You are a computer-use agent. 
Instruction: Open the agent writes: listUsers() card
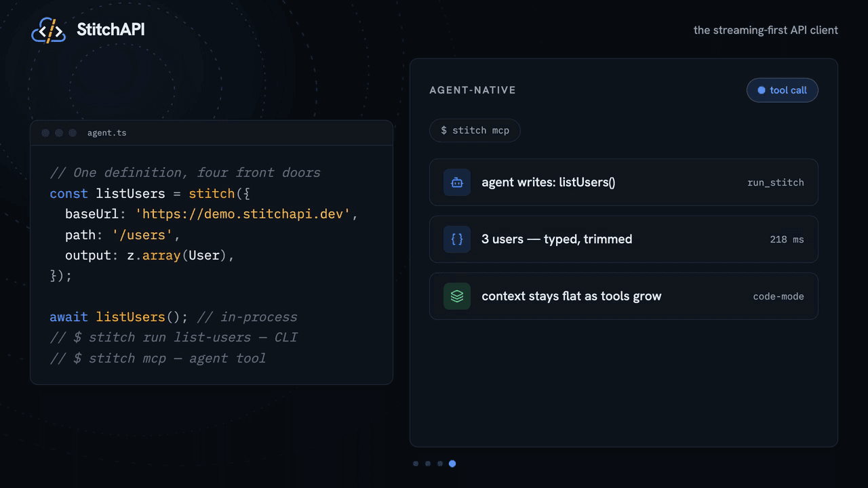pos(624,182)
